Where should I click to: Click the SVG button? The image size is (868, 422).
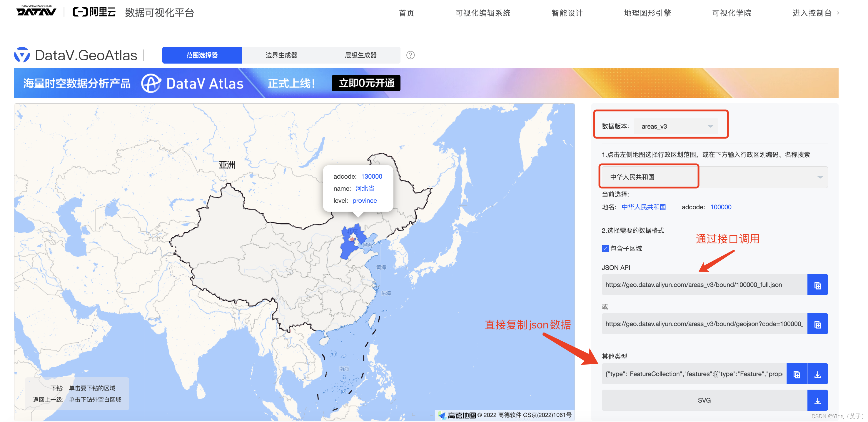[x=704, y=401]
